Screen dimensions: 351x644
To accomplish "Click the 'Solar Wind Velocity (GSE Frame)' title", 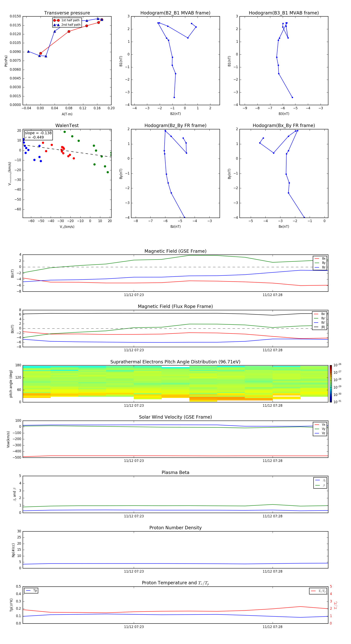I will pos(175,417).
